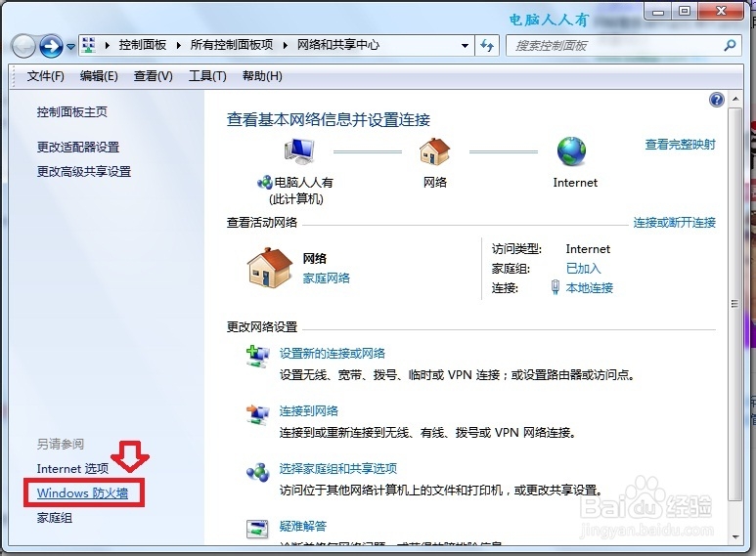
Task: Click the house network icon in map
Action: (434, 151)
